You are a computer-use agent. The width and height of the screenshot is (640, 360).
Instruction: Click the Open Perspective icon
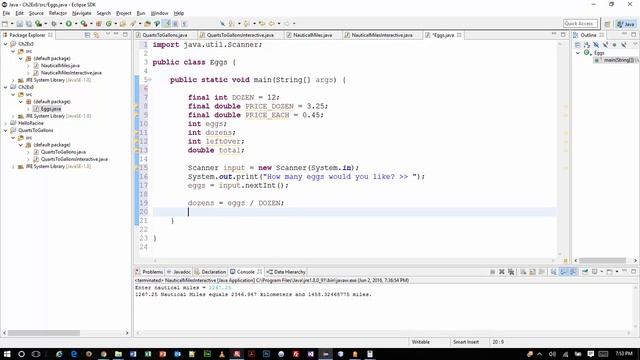607,24
